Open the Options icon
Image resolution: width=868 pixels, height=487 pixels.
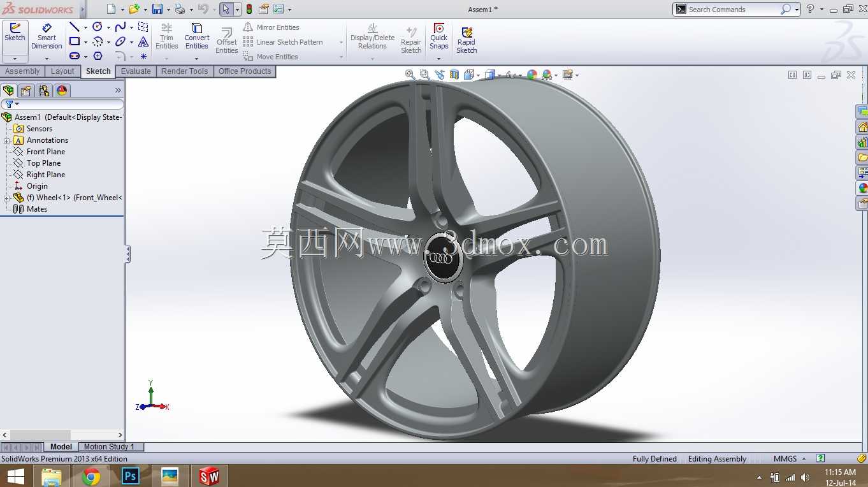point(278,9)
